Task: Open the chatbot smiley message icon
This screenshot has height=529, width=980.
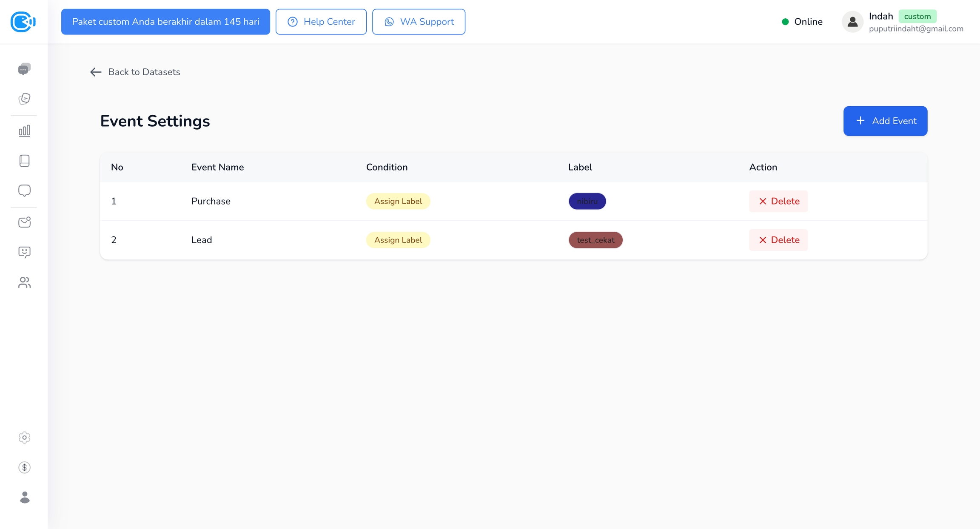Action: click(x=24, y=252)
